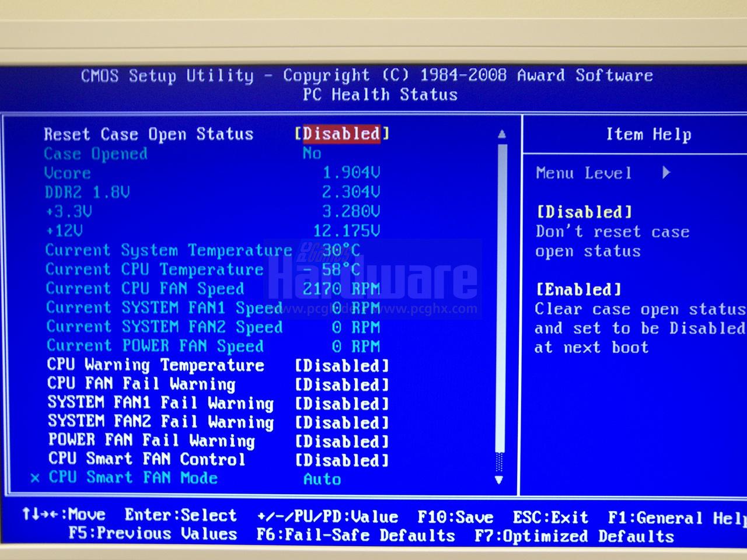Click POWER FAN speed 0 RPM value

pyautogui.click(x=356, y=346)
